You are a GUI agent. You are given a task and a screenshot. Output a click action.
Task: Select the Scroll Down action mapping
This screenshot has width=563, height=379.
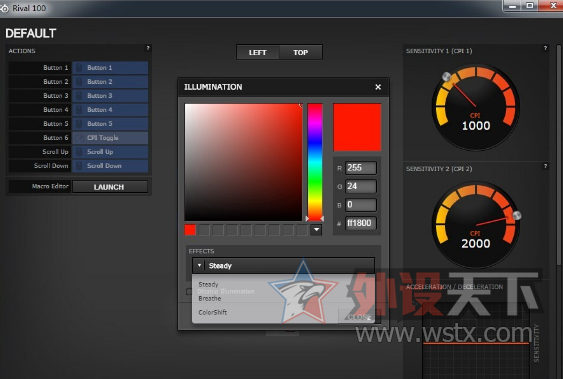pyautogui.click(x=110, y=165)
